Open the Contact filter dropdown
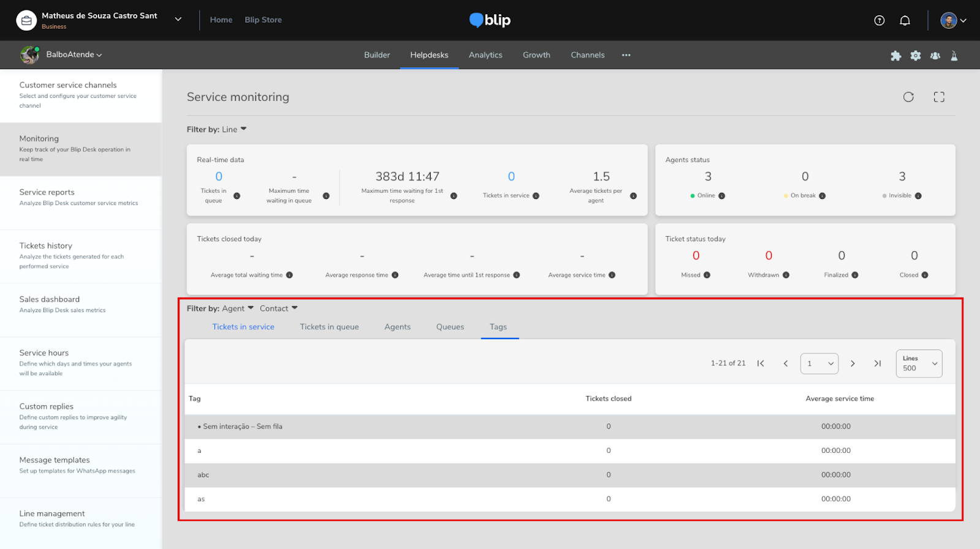Viewport: 980px width, 549px height. point(278,308)
